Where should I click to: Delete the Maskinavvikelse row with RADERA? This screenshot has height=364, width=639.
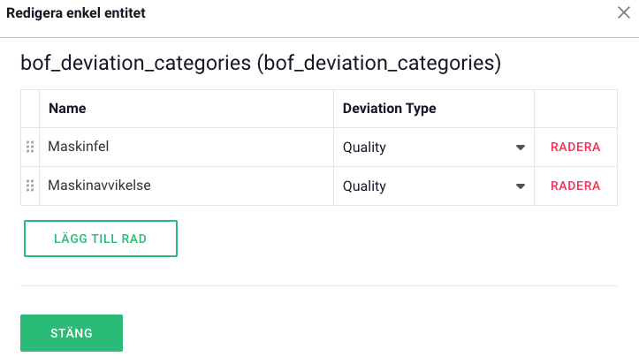point(575,186)
